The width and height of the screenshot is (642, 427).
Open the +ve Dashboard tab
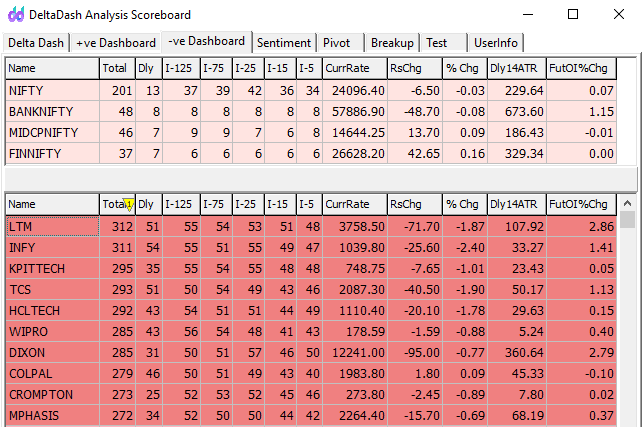tap(116, 43)
